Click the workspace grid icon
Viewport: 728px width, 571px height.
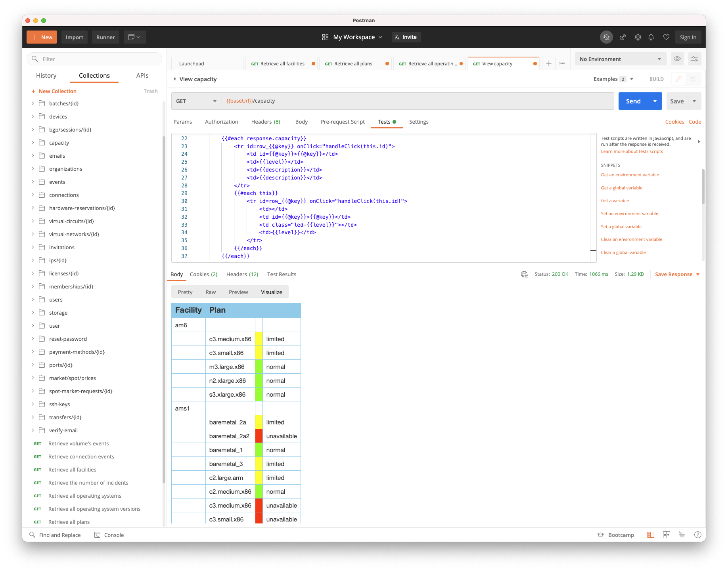[x=325, y=37]
